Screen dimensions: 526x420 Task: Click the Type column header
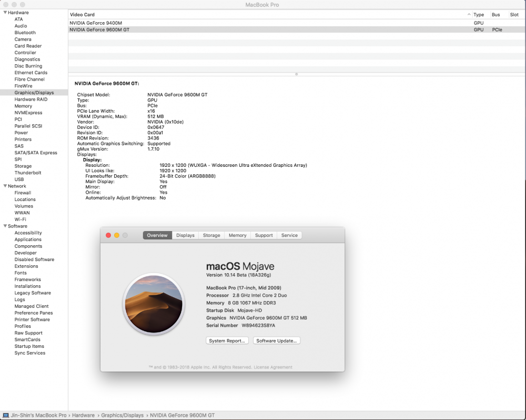tap(479, 14)
